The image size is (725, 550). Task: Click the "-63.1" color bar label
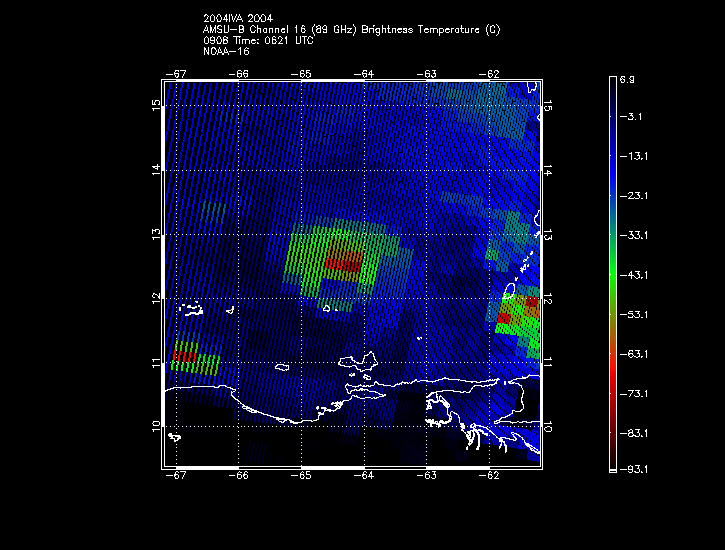point(633,354)
